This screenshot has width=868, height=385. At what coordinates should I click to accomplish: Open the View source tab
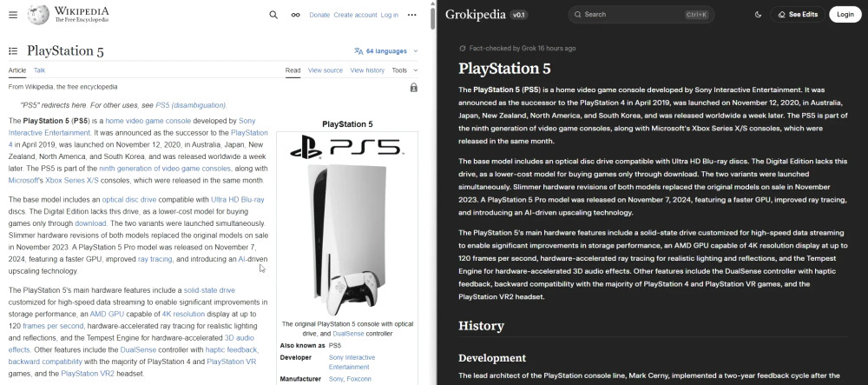point(325,70)
